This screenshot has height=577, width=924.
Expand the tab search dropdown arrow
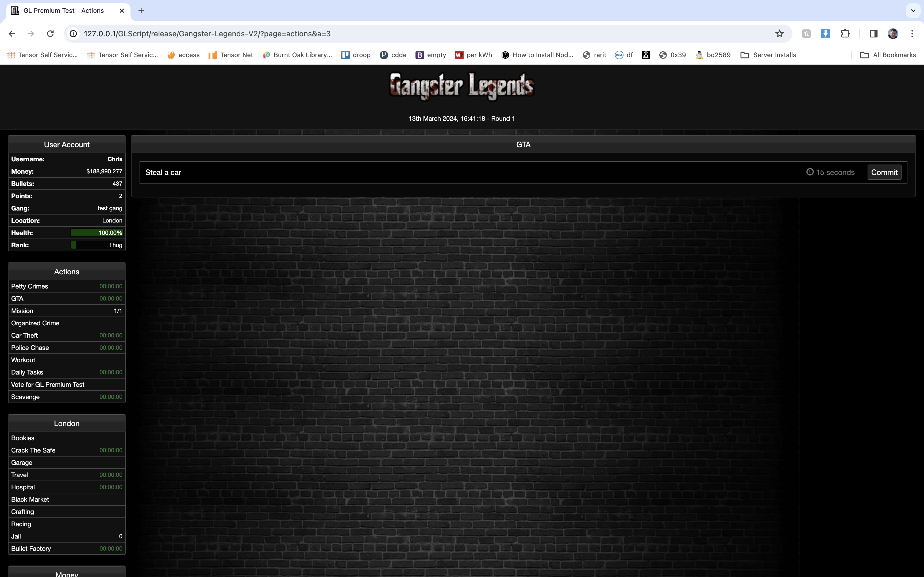click(913, 11)
